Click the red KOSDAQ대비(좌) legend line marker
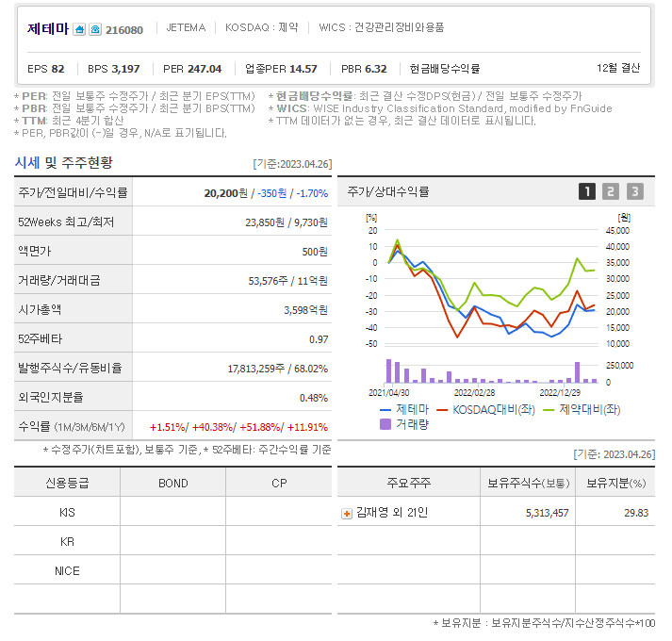Screen dimensions: 672x641 [442, 410]
